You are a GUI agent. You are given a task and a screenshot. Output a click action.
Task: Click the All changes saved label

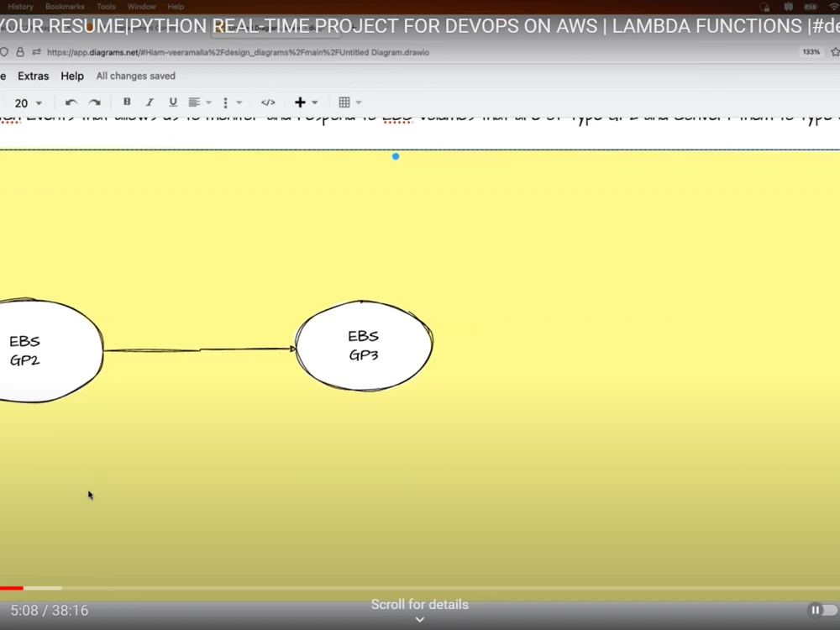point(135,76)
